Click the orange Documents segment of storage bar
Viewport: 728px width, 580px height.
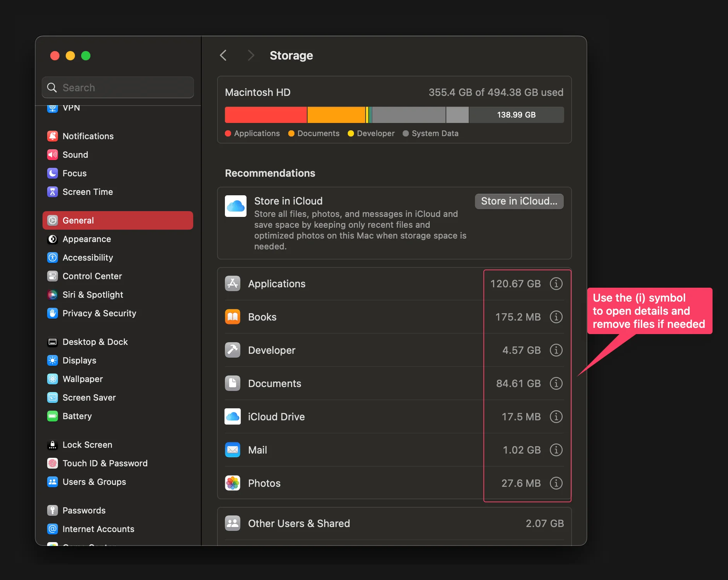point(336,115)
